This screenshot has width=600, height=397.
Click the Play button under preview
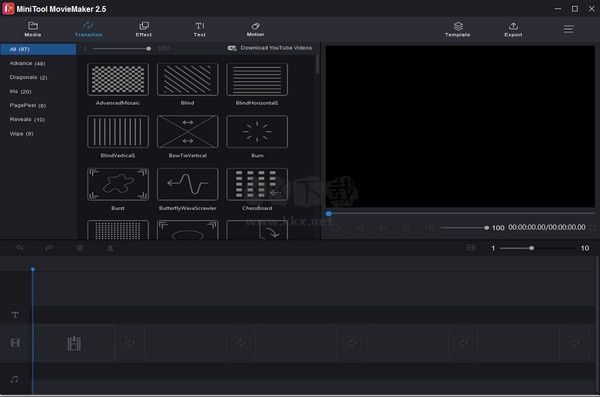337,227
